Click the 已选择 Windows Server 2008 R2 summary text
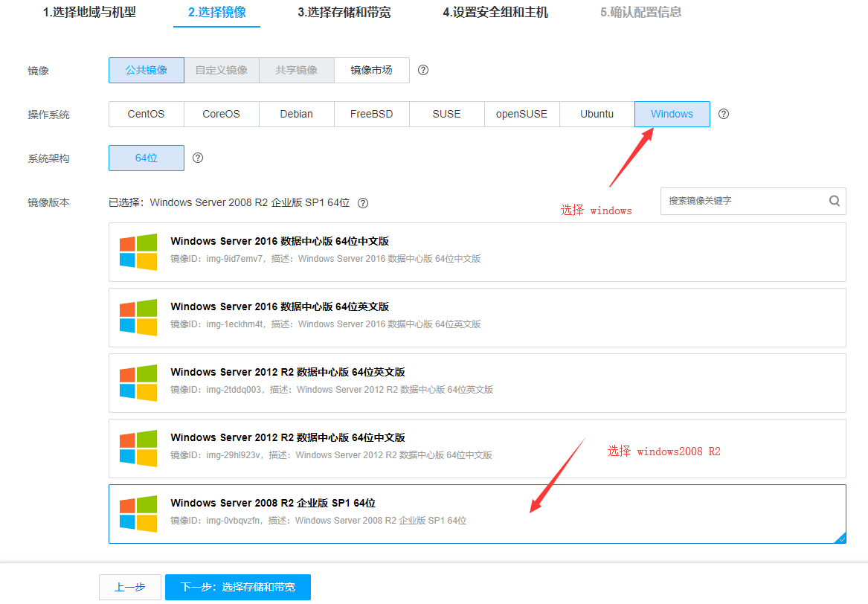This screenshot has height=604, width=868. (229, 202)
